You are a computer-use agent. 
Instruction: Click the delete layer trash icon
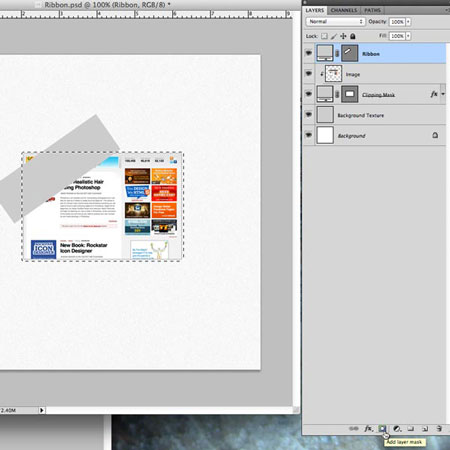click(x=439, y=429)
